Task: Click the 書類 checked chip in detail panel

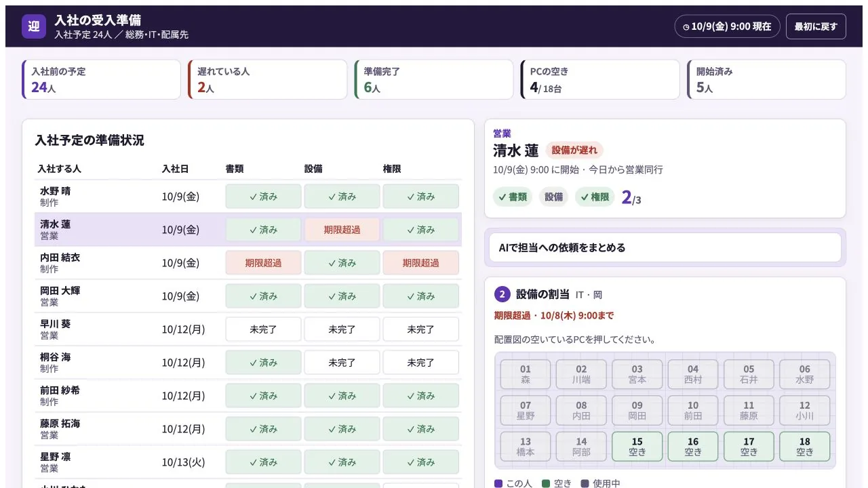Action: point(513,197)
